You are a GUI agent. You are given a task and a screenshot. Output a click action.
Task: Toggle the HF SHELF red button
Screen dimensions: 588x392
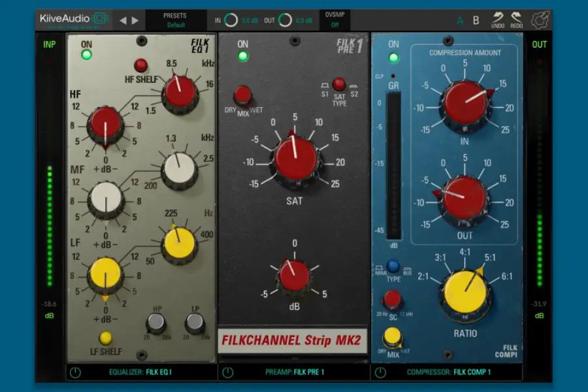141,65
